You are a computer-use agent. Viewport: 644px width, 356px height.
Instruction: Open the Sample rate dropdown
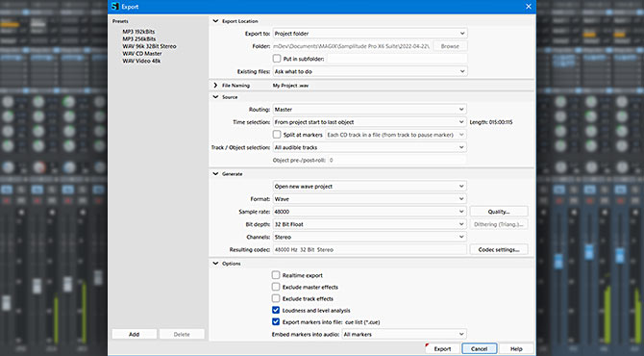pyautogui.click(x=370, y=212)
